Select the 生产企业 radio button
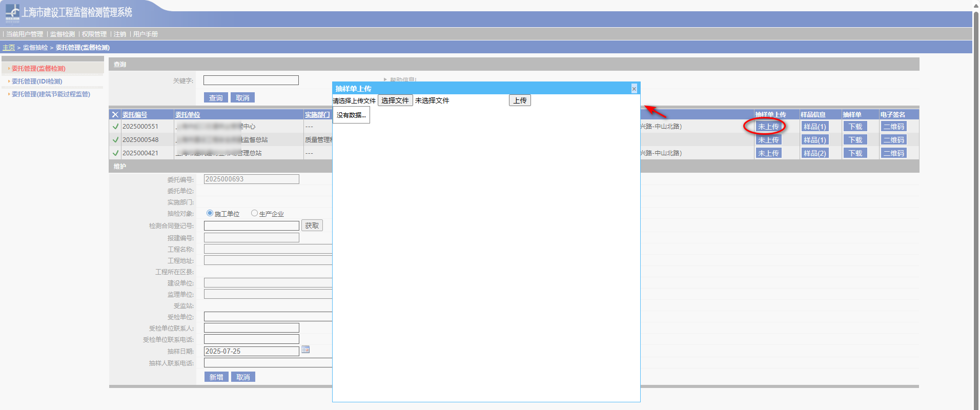980x410 pixels. [x=254, y=213]
